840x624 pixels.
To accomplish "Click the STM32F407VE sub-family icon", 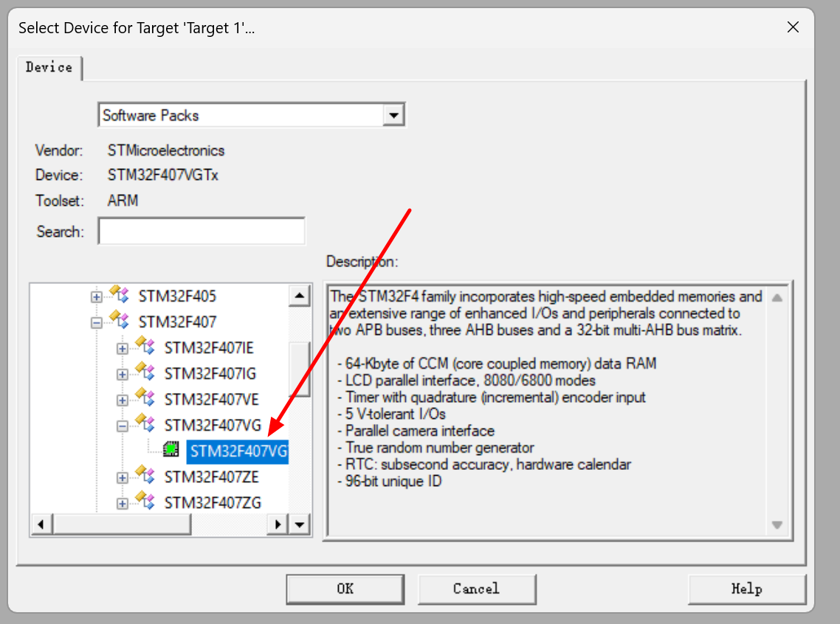I will click(145, 398).
